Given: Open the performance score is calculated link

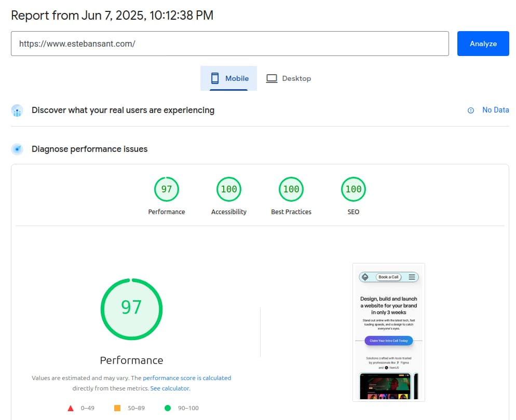Looking at the screenshot, I should (187, 378).
